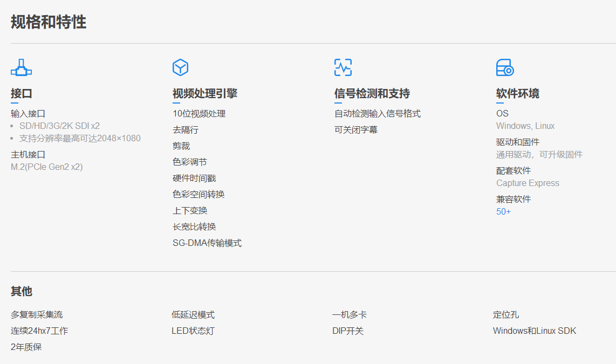Click the 色彩空间转换 entry

point(199,194)
